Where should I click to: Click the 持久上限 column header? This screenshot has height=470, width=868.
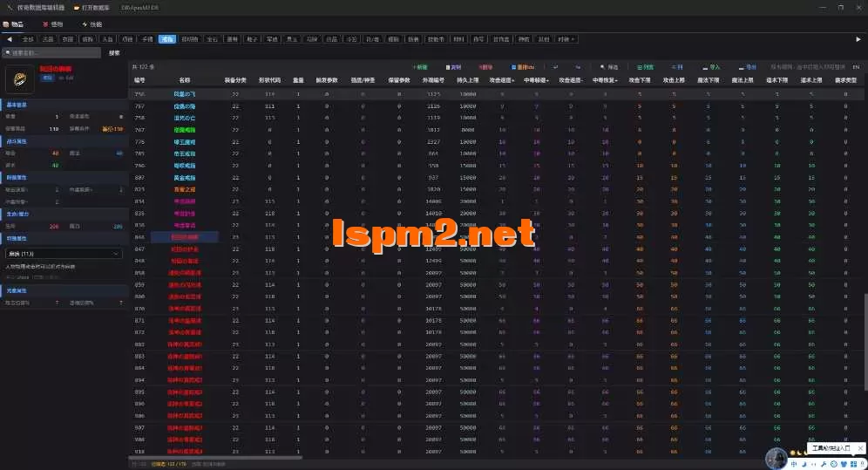468,80
